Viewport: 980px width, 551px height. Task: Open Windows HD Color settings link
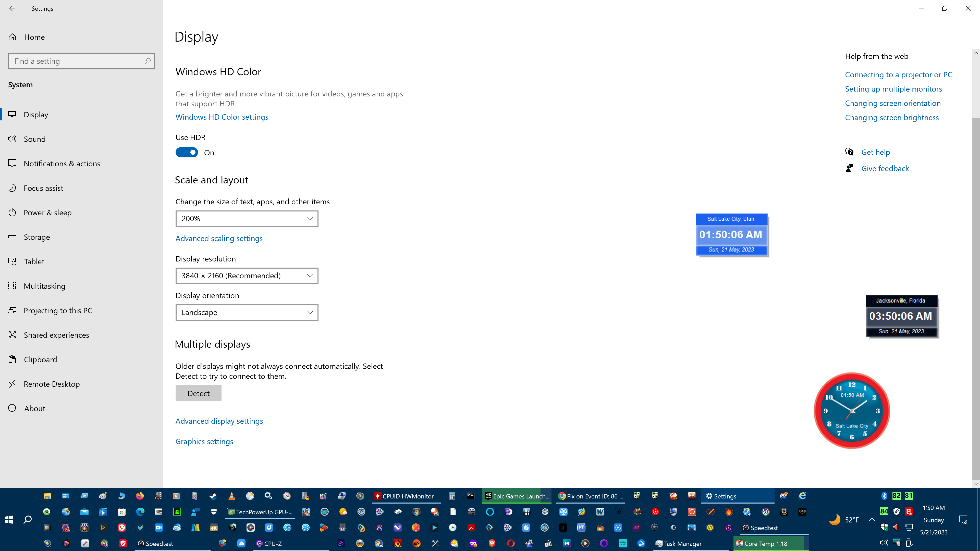tap(222, 117)
